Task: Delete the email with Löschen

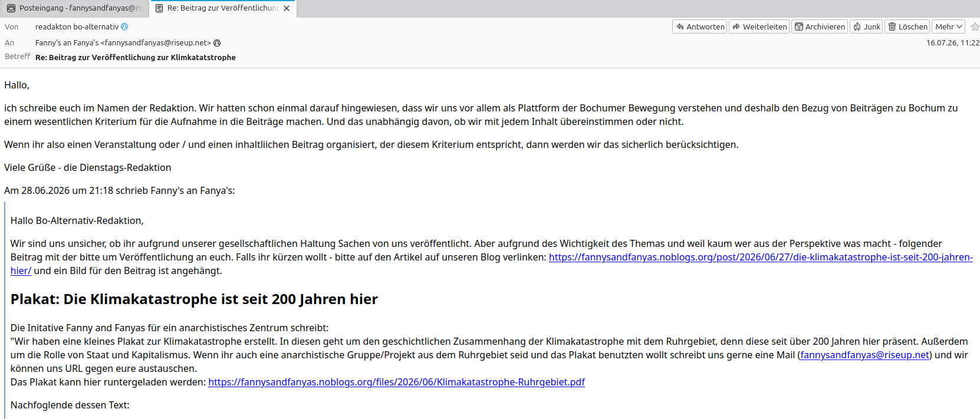Action: click(907, 27)
